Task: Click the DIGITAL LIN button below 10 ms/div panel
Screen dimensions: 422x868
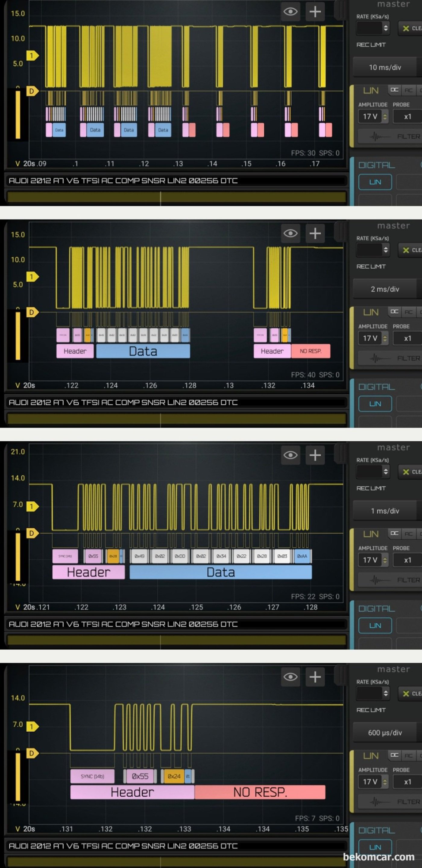Action: click(375, 182)
